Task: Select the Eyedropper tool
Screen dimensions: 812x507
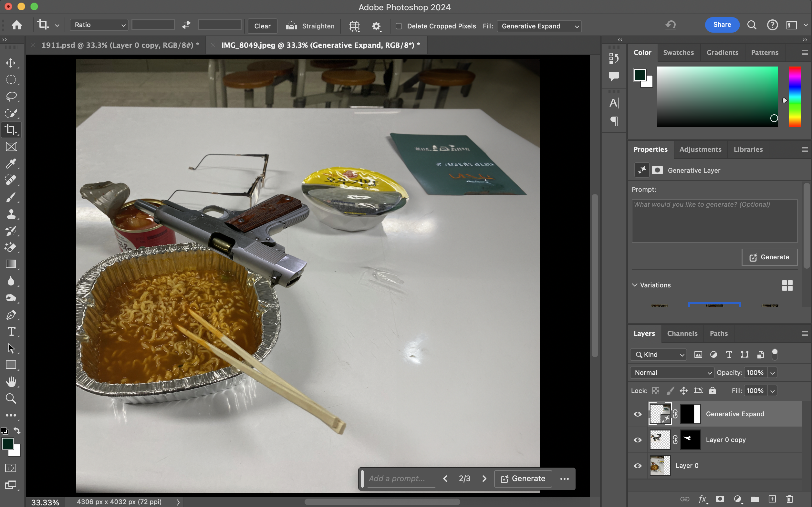Action: point(11,164)
